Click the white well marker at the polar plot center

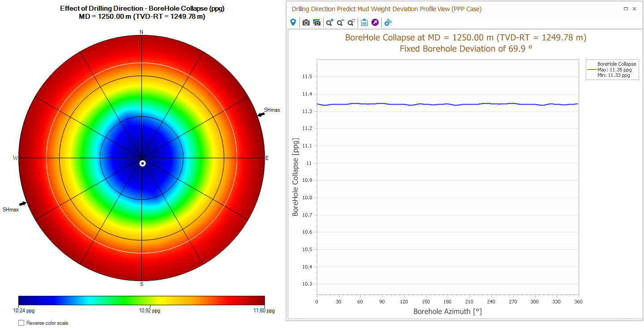coord(142,164)
